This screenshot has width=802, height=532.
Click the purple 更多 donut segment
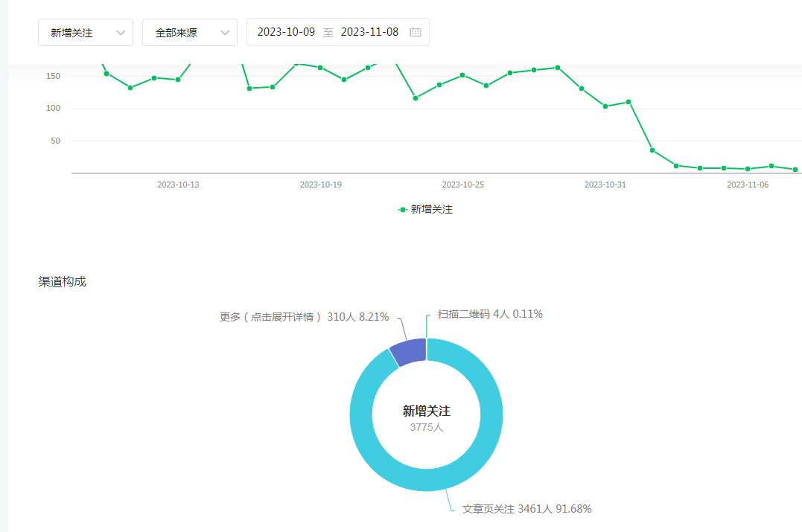pos(409,352)
